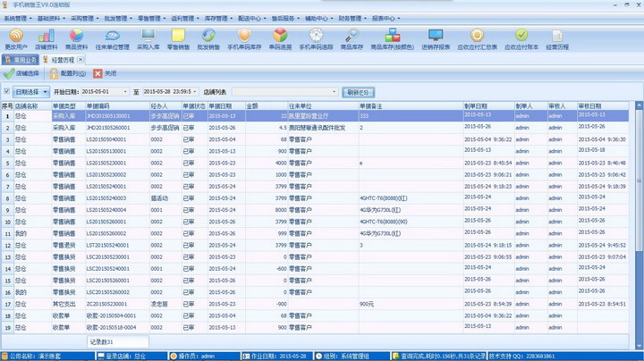
Task: Select row 8 remark 4GHTC-T6(8088)(红)
Action: point(411,198)
